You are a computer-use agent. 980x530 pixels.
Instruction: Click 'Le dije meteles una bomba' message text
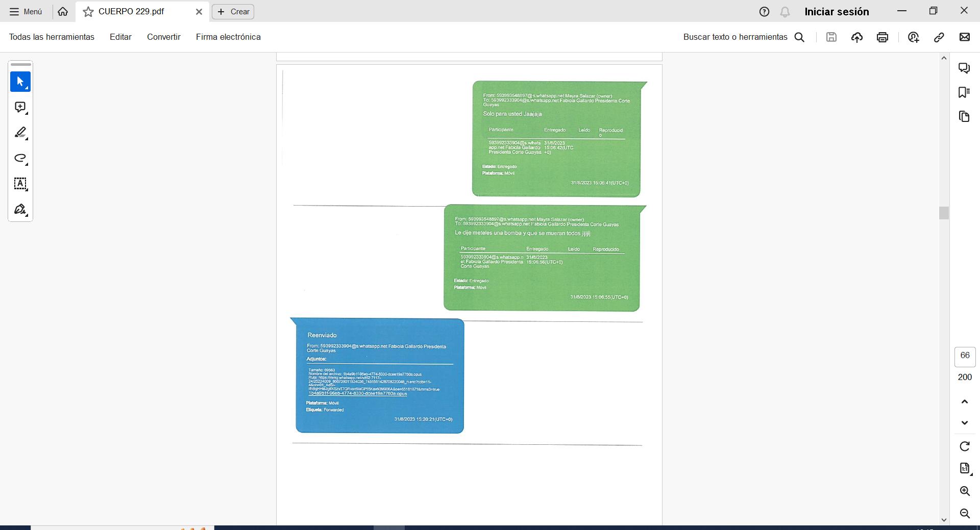point(522,233)
